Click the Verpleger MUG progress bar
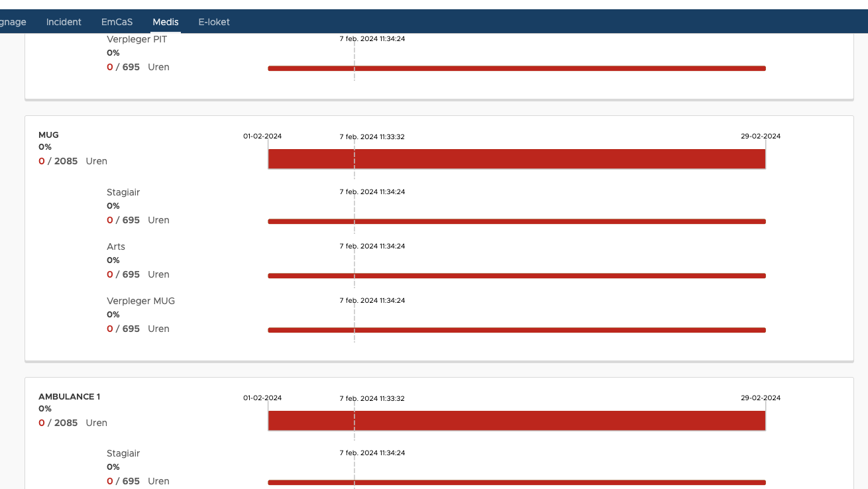Image resolution: width=868 pixels, height=489 pixels. tap(516, 330)
